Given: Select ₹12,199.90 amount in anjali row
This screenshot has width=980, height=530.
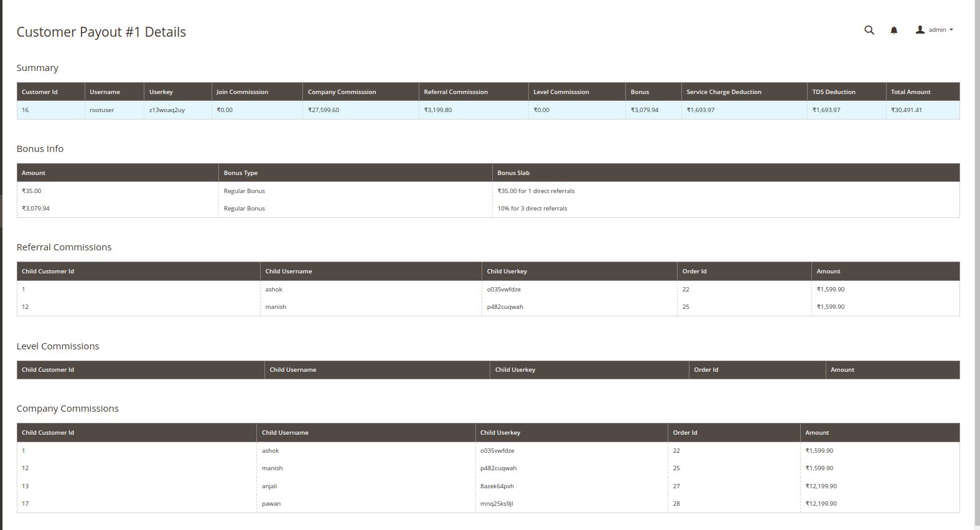Looking at the screenshot, I should tap(821, 486).
